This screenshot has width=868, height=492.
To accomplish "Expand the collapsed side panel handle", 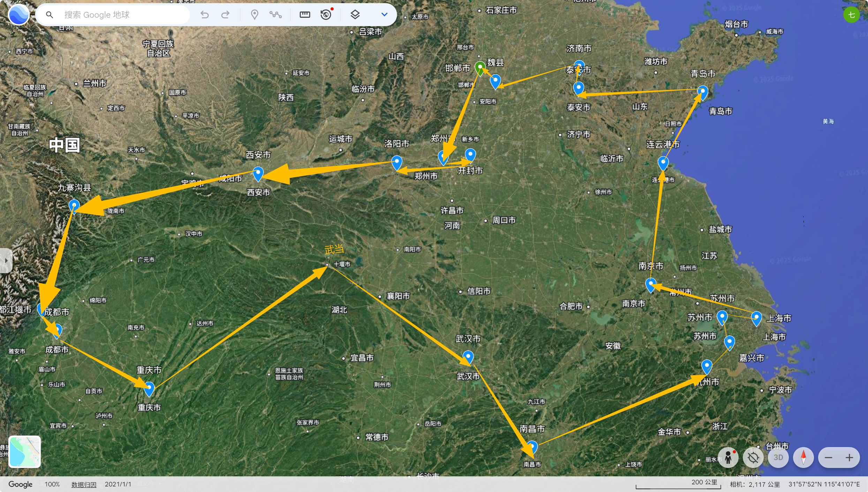I will 6,260.
